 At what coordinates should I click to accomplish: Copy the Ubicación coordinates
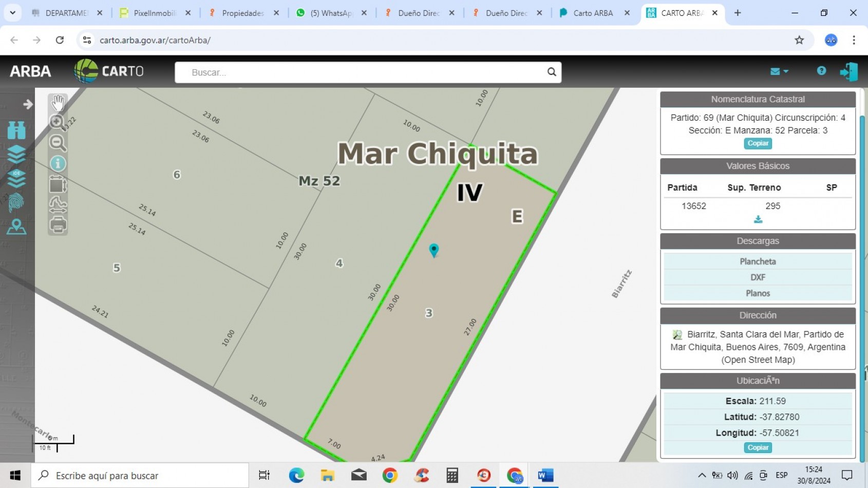click(758, 447)
